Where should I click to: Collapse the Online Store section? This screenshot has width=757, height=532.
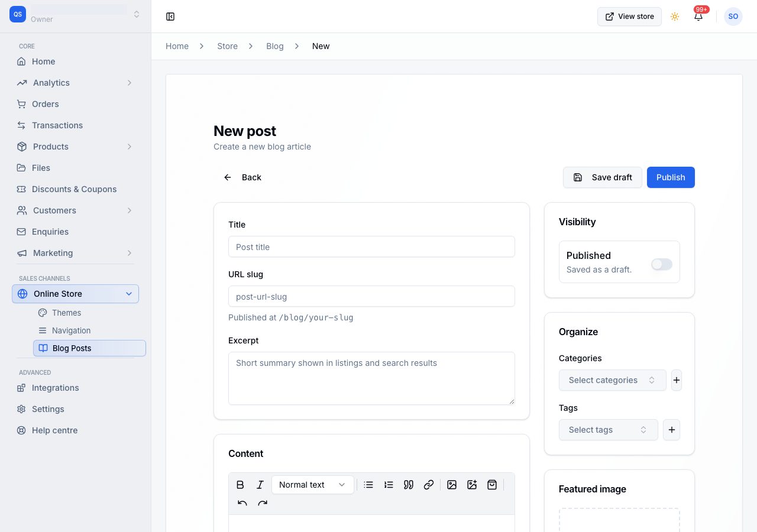tap(75, 294)
